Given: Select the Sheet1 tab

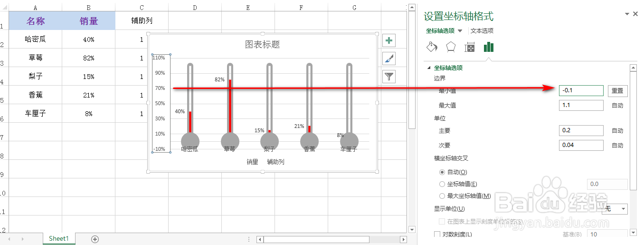Looking at the screenshot, I should click(x=59, y=239).
